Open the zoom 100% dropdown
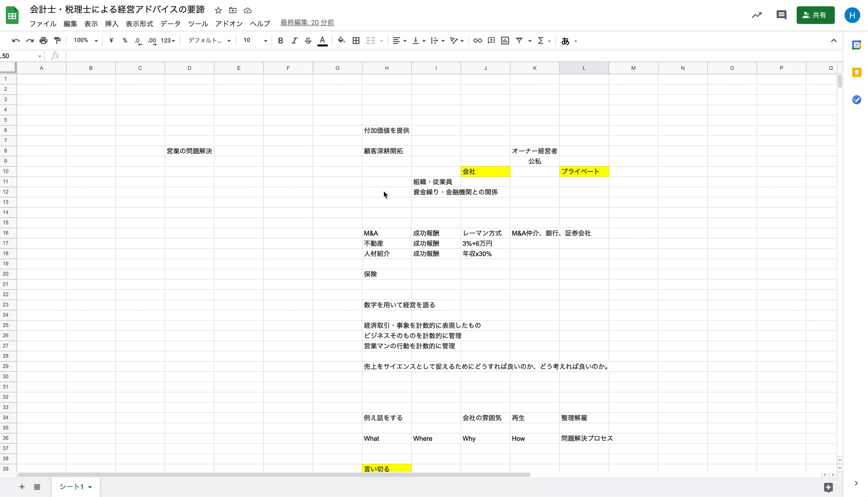This screenshot has width=868, height=497. pyautogui.click(x=86, y=41)
